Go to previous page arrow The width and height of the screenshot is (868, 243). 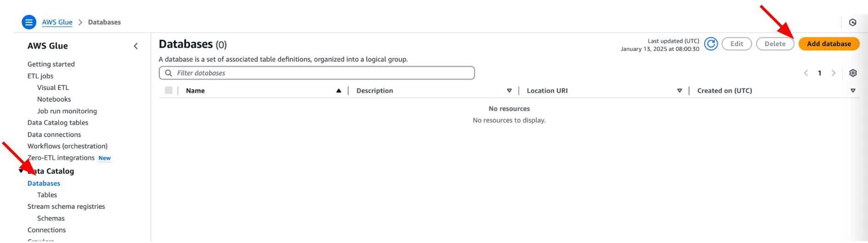tap(806, 73)
